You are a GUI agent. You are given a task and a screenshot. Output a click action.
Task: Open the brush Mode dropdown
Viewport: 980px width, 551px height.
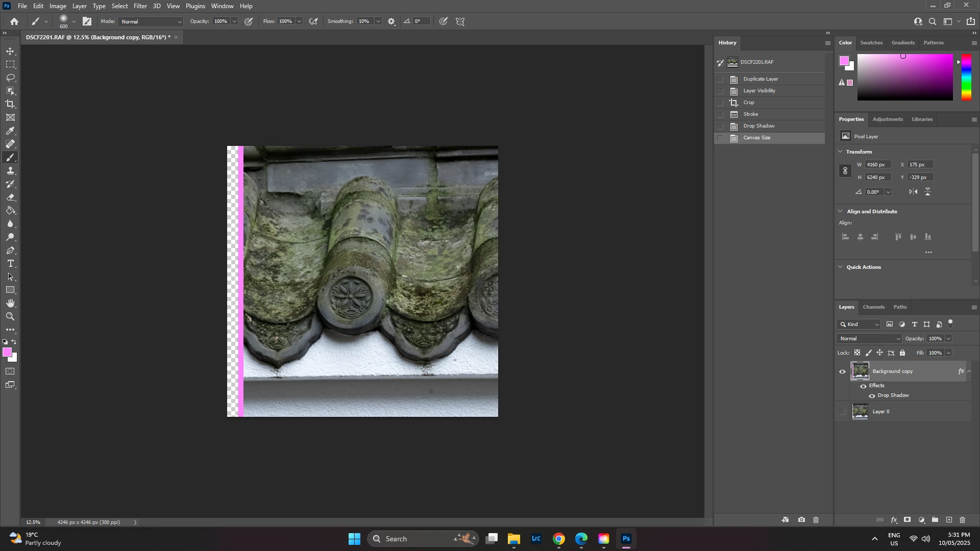click(x=151, y=22)
